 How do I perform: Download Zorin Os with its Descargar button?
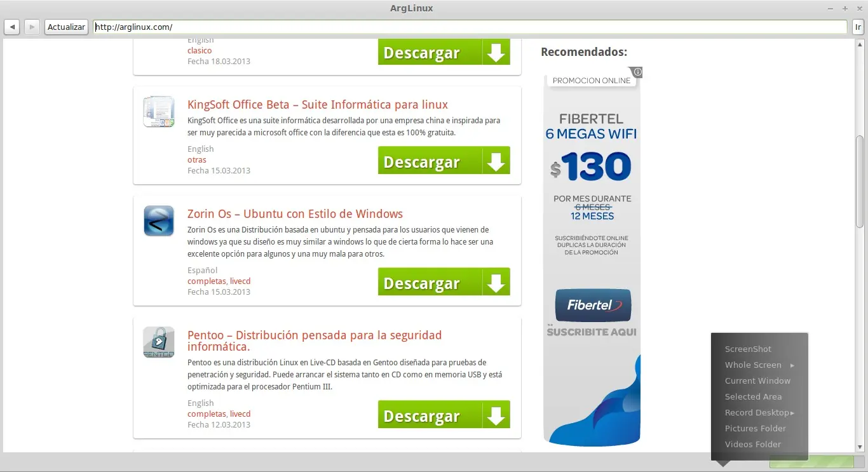[444, 281]
